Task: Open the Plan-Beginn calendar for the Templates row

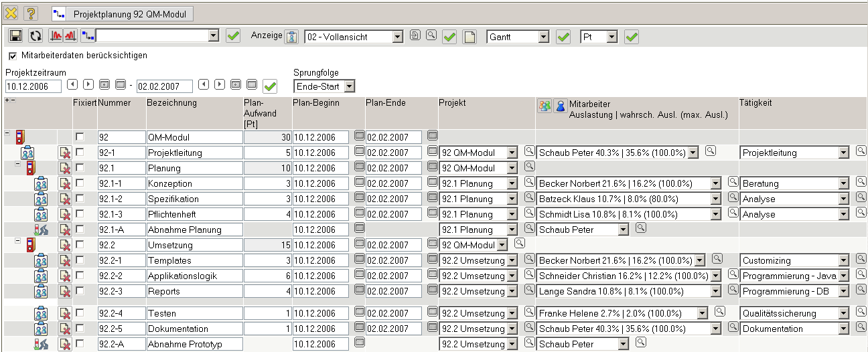Action: pyautogui.click(x=359, y=260)
